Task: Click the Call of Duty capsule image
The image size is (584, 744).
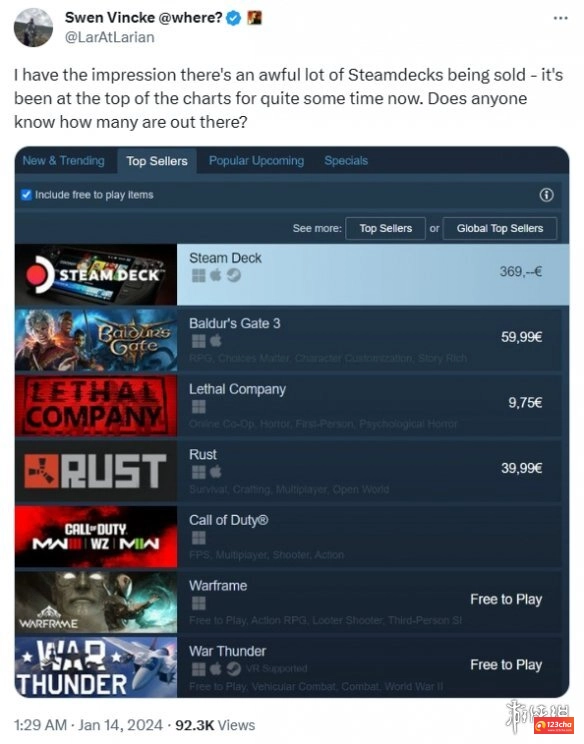Action: [x=96, y=536]
